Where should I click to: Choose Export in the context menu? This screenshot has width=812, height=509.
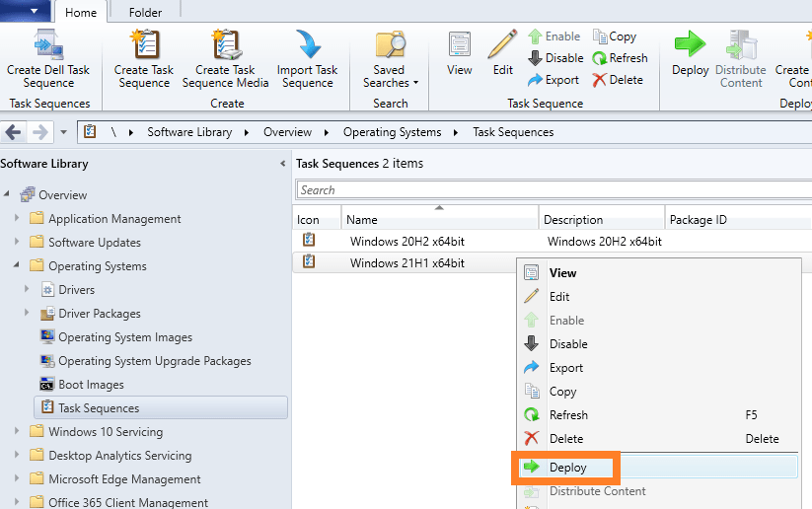[659, 368]
